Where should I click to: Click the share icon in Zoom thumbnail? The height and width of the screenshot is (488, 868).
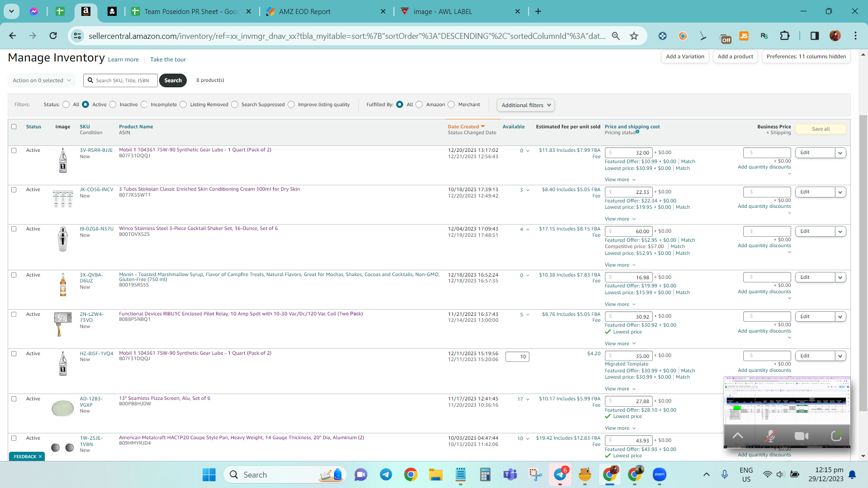(x=836, y=436)
